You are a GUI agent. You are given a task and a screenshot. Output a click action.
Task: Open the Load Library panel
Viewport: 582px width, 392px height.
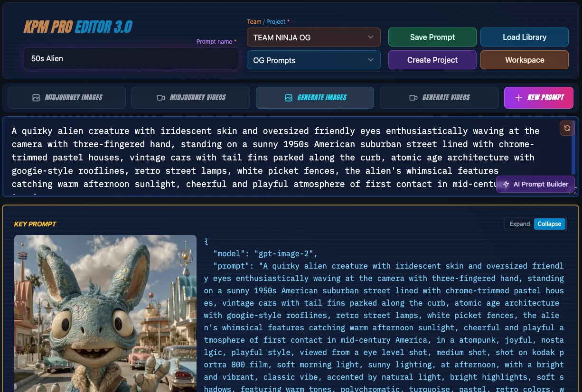pos(524,37)
